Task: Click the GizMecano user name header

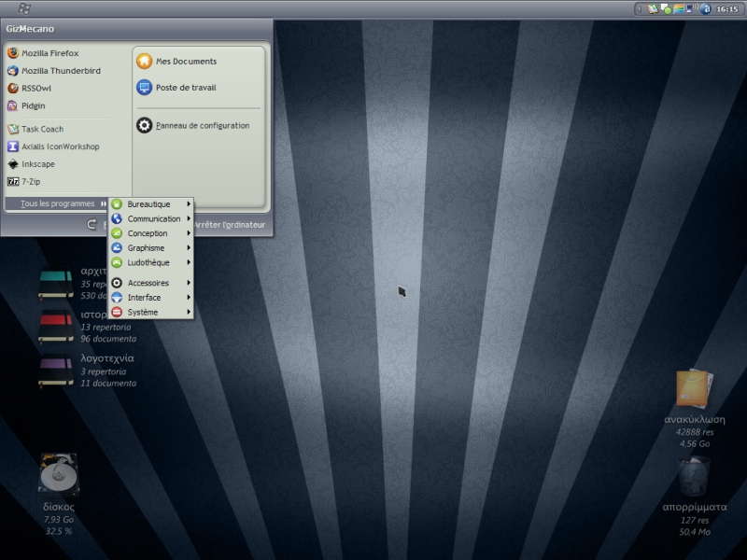Action: [x=30, y=29]
